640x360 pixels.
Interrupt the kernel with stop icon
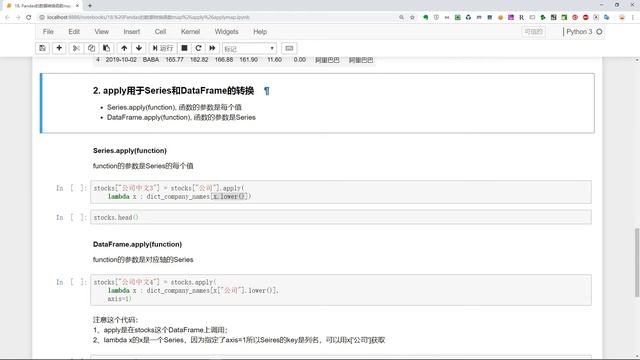184,48
